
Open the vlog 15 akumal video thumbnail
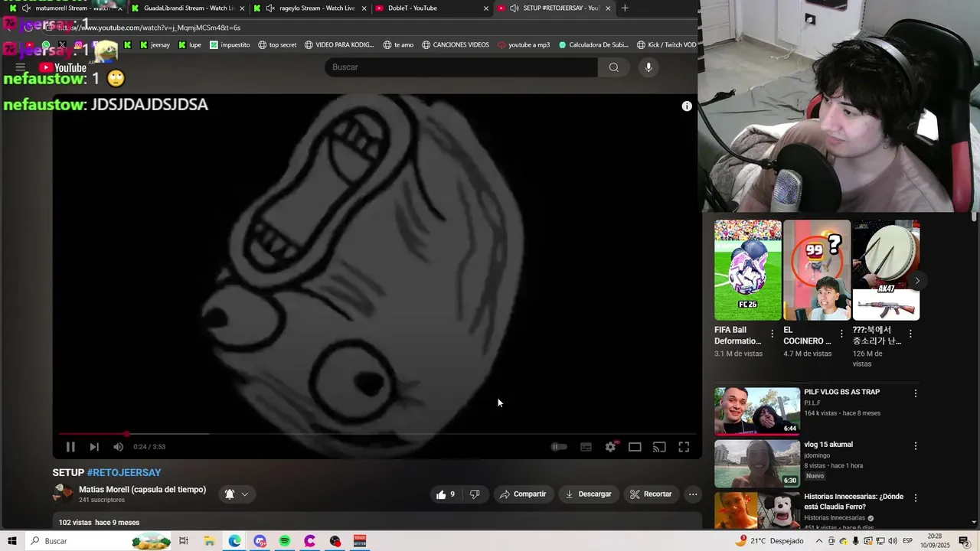(x=757, y=464)
